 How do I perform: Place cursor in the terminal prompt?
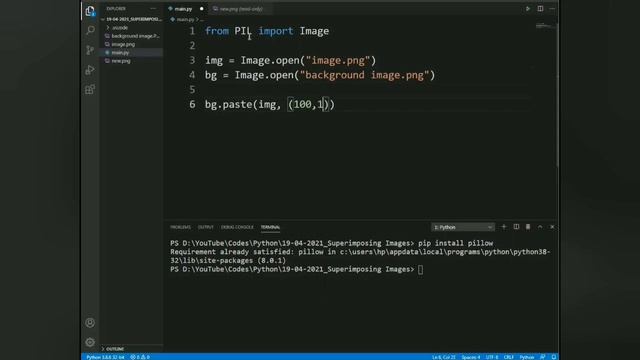coord(420,269)
